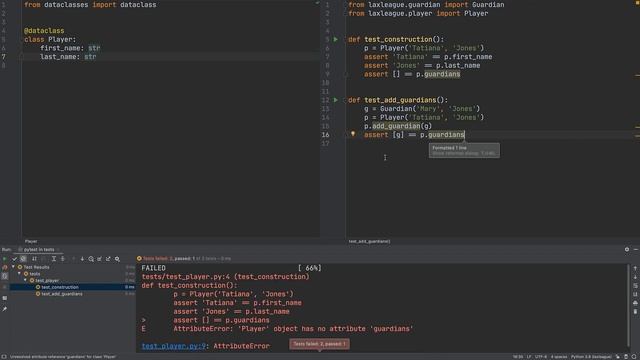640x360 pixels.
Task: Open UTF-8 encoding selector in status bar
Action: 541,357
